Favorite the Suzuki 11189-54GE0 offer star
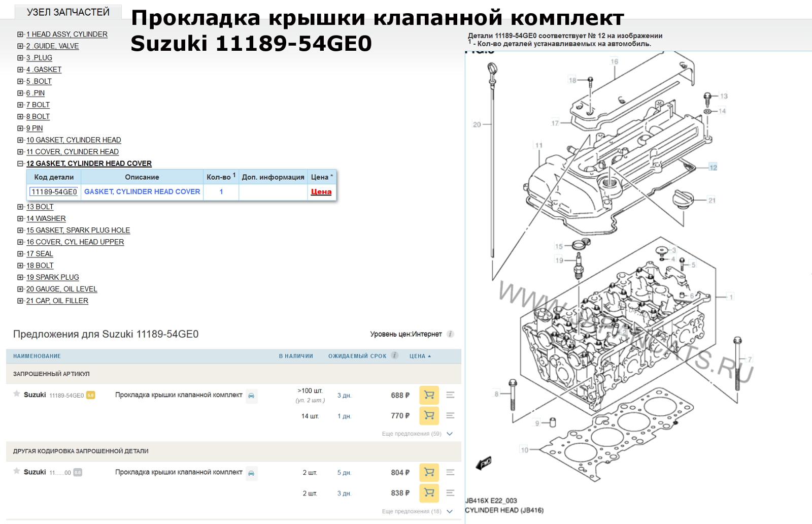812x524 pixels. coord(17,394)
